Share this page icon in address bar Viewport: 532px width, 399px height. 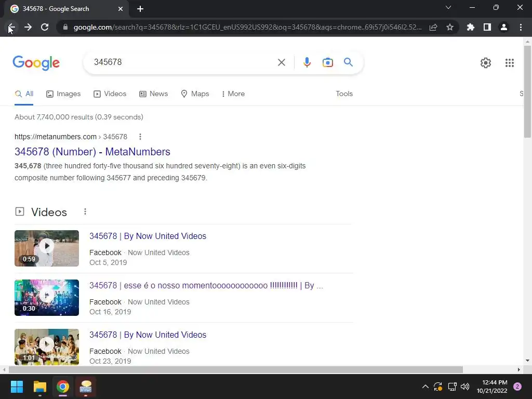tap(433, 27)
